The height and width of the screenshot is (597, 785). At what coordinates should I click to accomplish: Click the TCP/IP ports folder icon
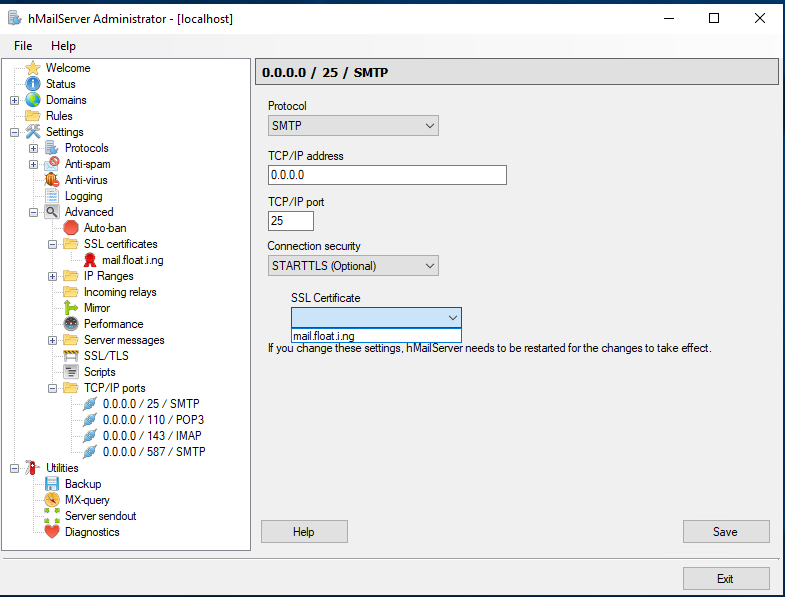(x=71, y=388)
